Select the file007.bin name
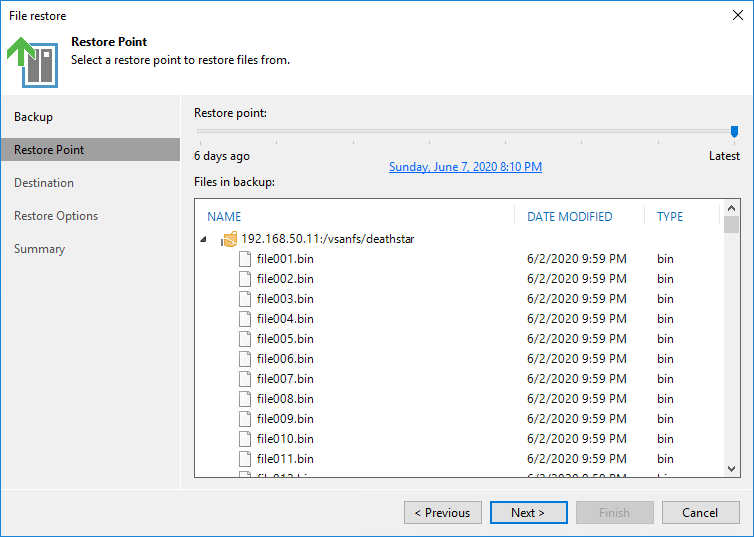 (x=285, y=379)
